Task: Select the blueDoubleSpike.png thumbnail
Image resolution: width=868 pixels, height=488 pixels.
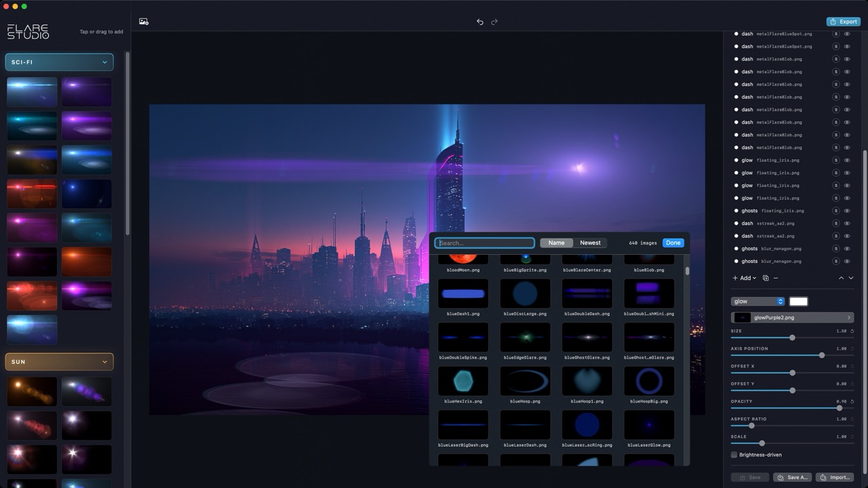Action: click(x=463, y=337)
